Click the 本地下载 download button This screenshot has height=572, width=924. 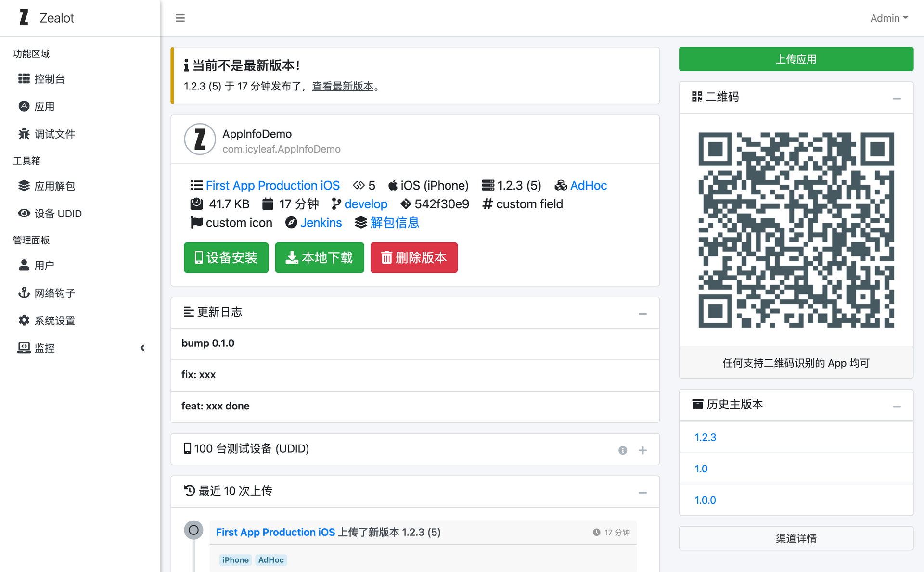320,258
